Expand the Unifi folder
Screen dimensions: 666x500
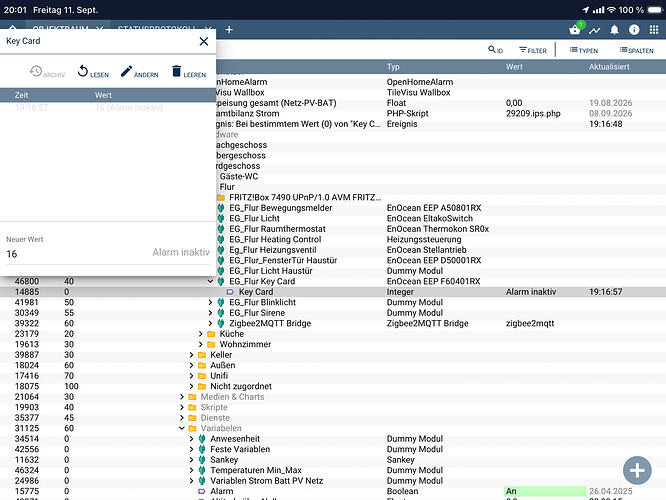(191, 376)
